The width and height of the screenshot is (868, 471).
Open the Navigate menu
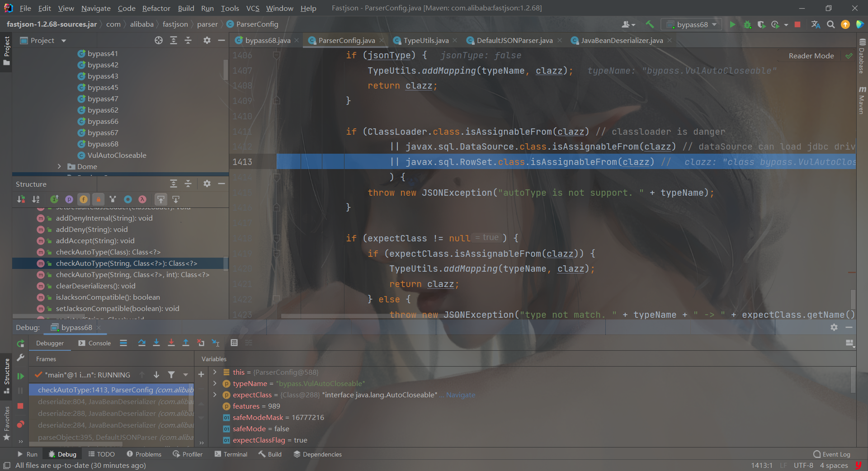(x=96, y=8)
